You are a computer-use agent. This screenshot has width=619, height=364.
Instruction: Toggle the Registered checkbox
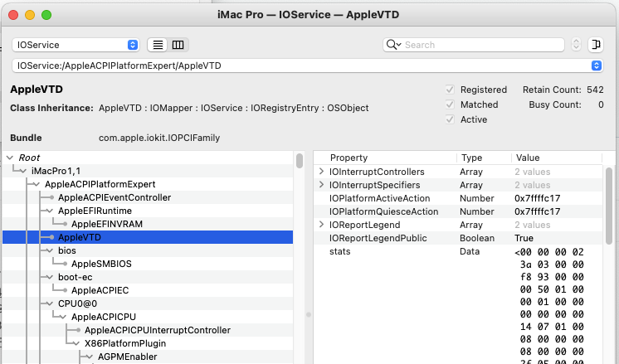pyautogui.click(x=450, y=90)
